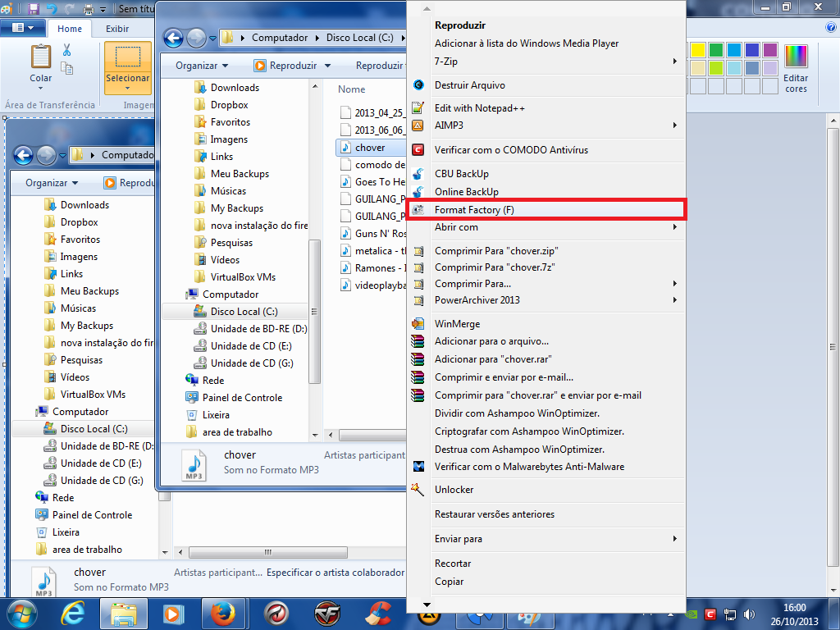Select the yellow color swatch
Image resolution: width=840 pixels, height=630 pixels.
698,50
